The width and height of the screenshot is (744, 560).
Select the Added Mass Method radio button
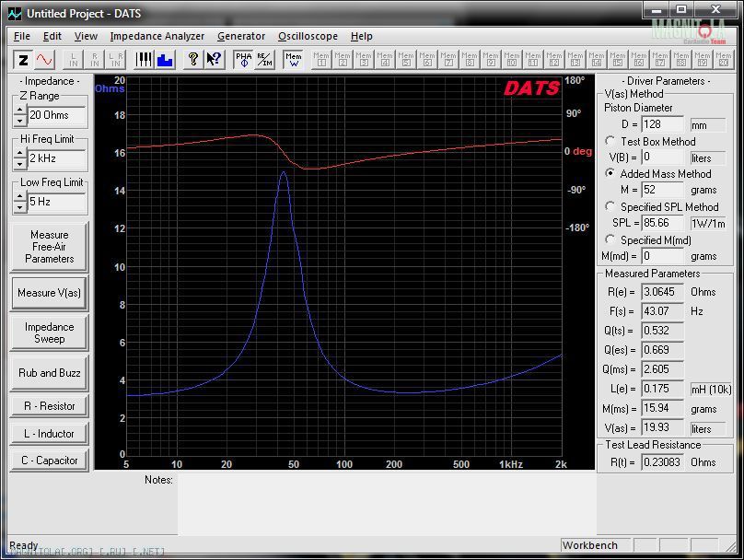[x=610, y=173]
